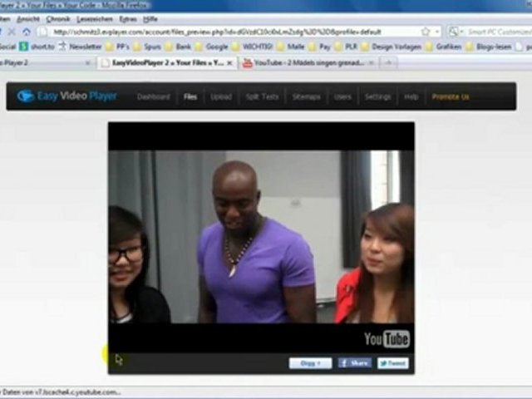Image resolution: width=532 pixels, height=399 pixels.
Task: Open the Promote Us link
Action: pos(451,96)
